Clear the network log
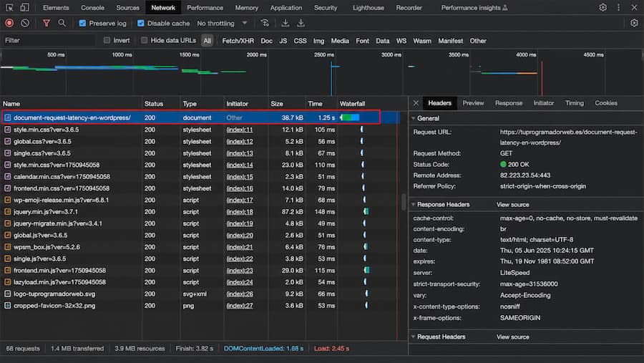The width and height of the screenshot is (644, 363). [25, 24]
